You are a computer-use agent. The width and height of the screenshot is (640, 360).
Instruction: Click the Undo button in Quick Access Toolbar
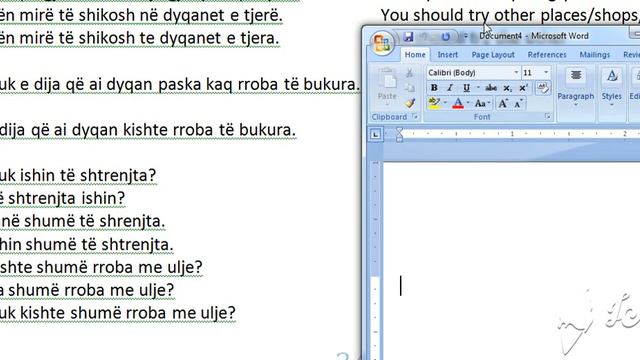424,37
